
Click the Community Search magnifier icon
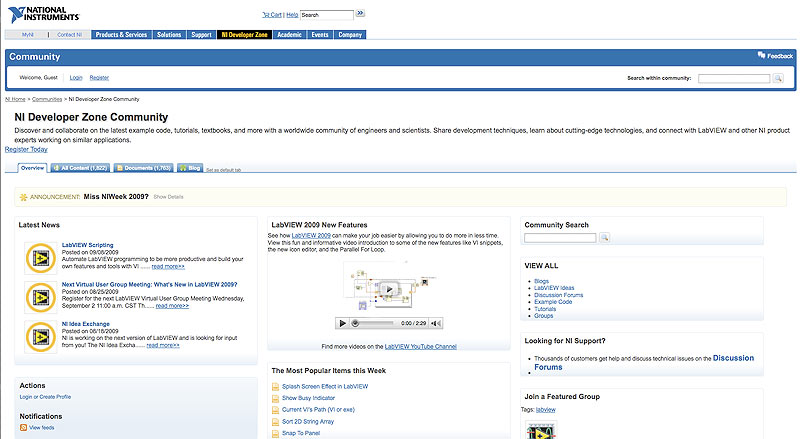pyautogui.click(x=604, y=237)
